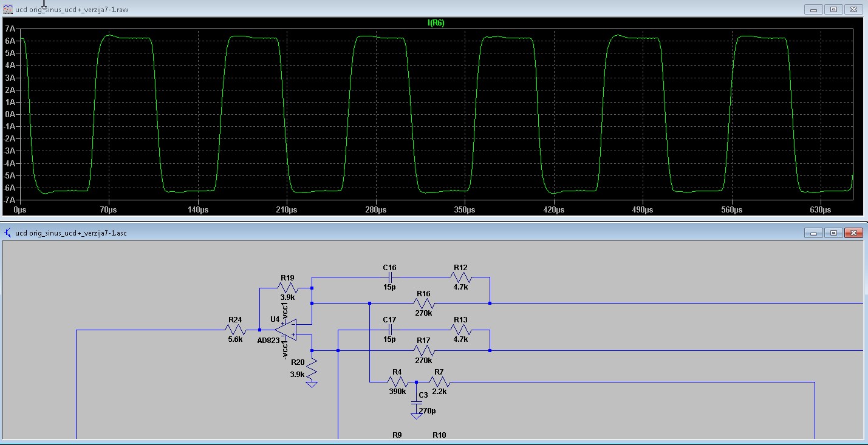Click the C16 capacitor label
The width and height of the screenshot is (868, 445).
coord(389,267)
